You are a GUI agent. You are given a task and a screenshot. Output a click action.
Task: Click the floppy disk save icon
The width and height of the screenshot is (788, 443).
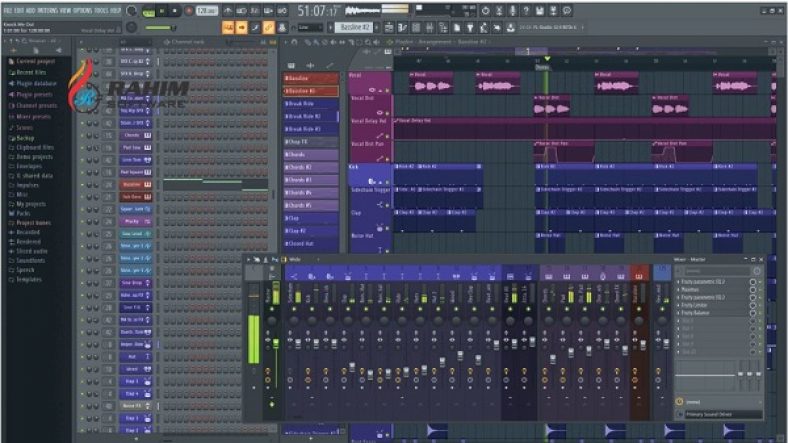tap(540, 11)
